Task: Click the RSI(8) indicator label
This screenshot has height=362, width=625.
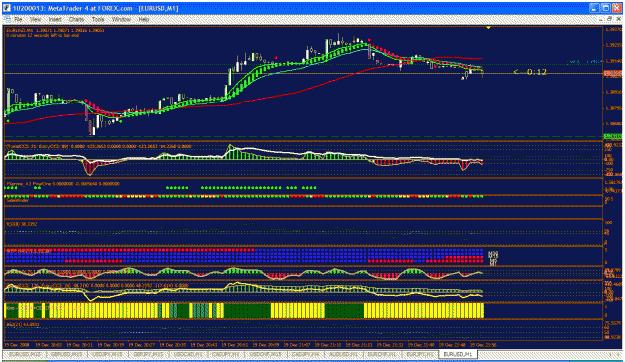Action: (22, 224)
